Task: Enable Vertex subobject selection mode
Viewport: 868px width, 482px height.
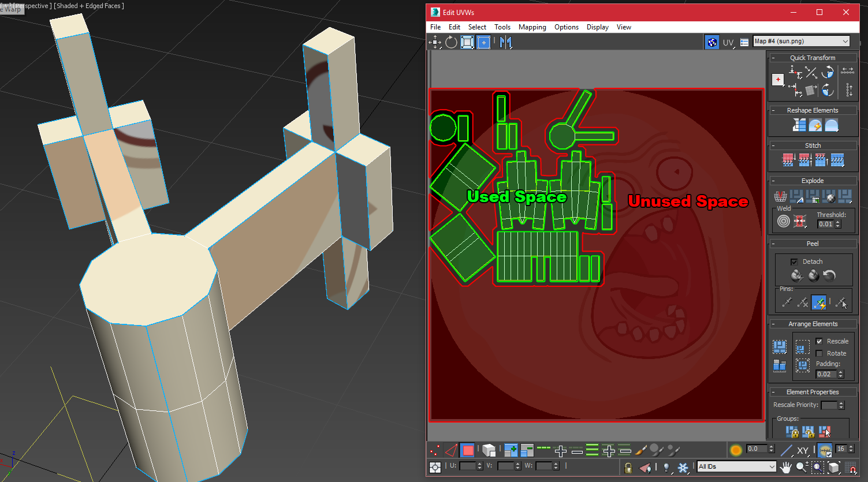Action: (x=435, y=450)
